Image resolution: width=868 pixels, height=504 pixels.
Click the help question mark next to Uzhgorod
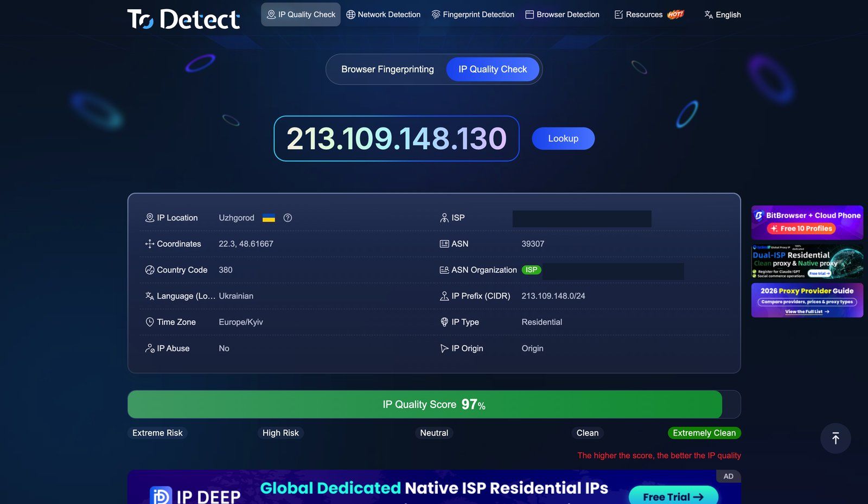point(288,218)
